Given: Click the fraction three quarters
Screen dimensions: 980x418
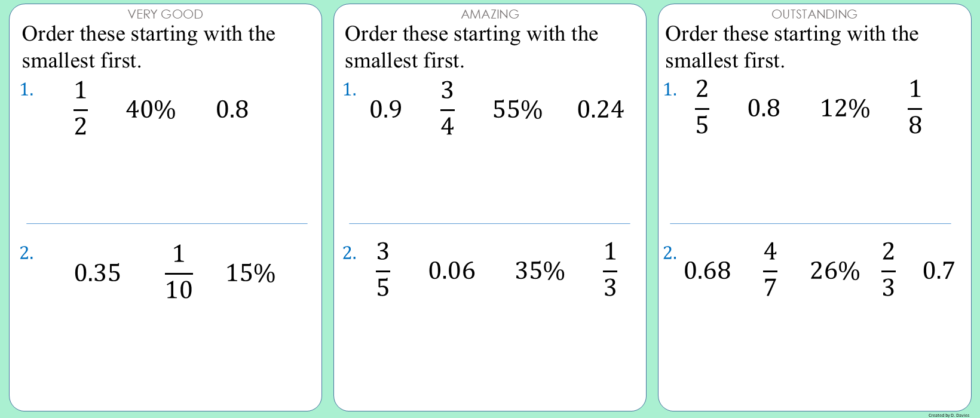Looking at the screenshot, I should pyautogui.click(x=447, y=109).
